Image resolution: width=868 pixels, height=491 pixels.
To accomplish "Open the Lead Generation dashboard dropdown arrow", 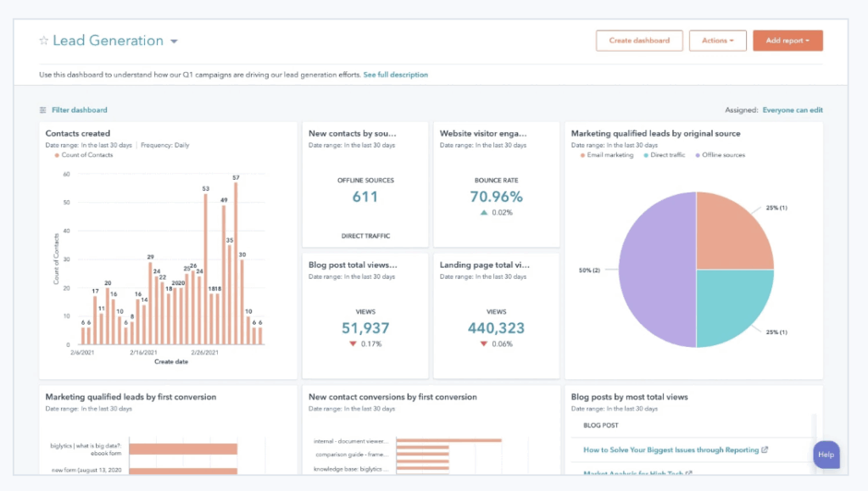I will [x=174, y=42].
